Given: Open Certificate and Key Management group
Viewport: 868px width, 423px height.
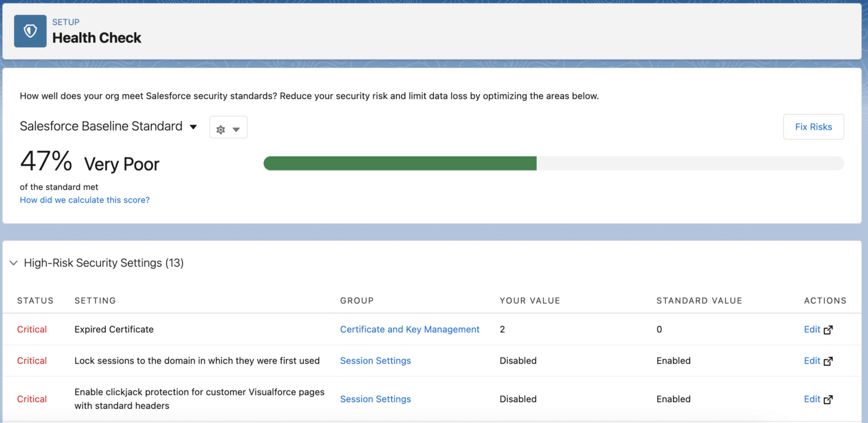Looking at the screenshot, I should 409,329.
